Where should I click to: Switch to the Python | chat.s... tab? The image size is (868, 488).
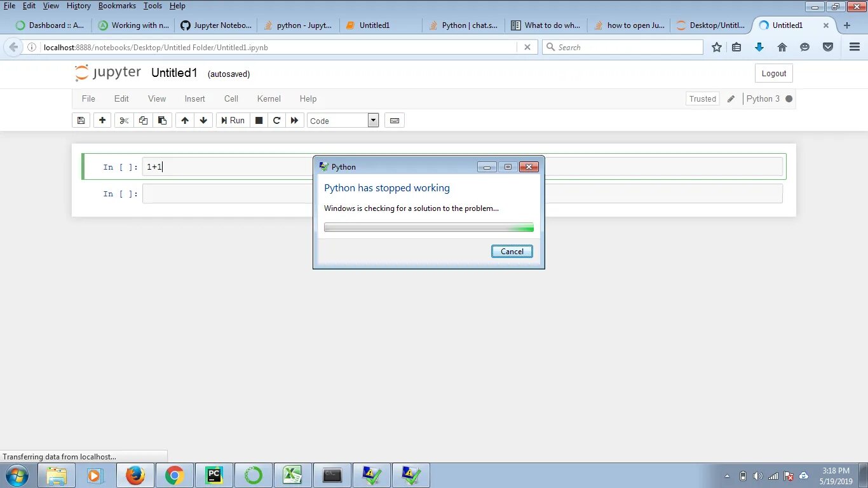(463, 25)
